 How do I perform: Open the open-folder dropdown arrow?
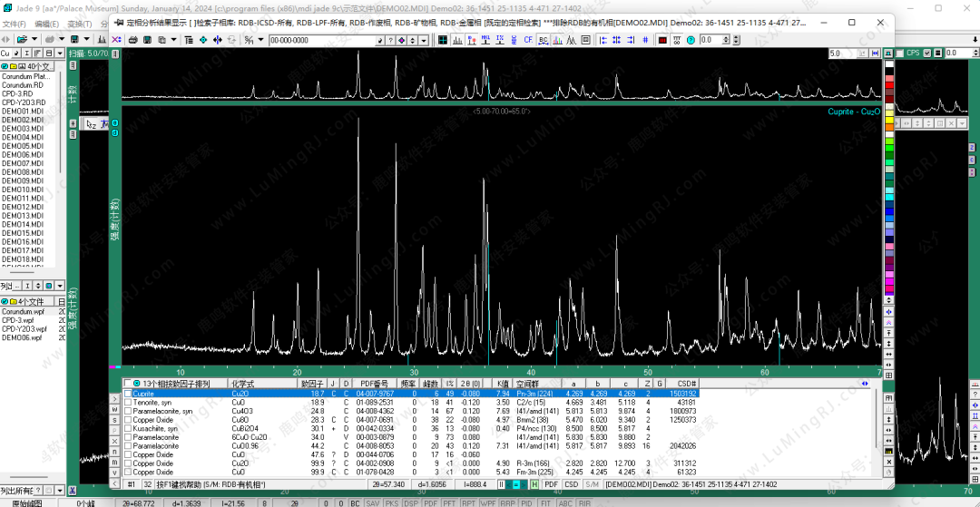coord(34,39)
